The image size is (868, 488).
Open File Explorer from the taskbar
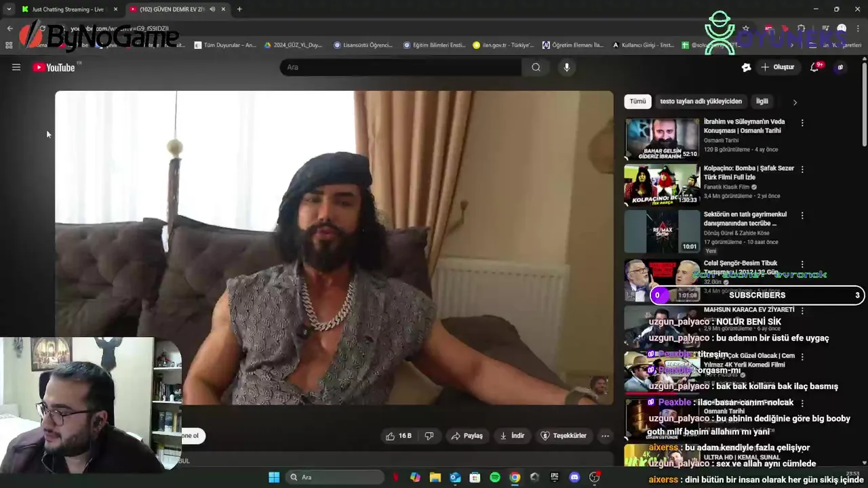435,477
